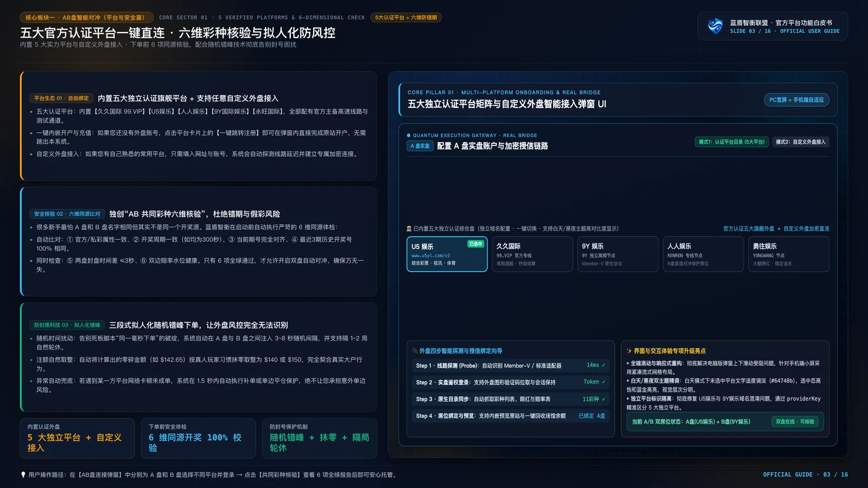Screen dimensions: 868x488
Task: Click the heading starting 独创“AB 共同彩种六维核验”
Action: (x=195, y=214)
